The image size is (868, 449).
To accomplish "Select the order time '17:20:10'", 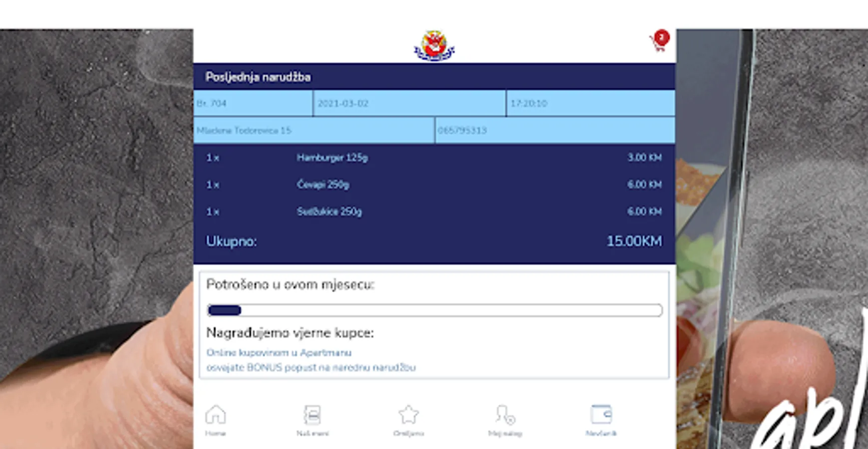I will point(591,103).
